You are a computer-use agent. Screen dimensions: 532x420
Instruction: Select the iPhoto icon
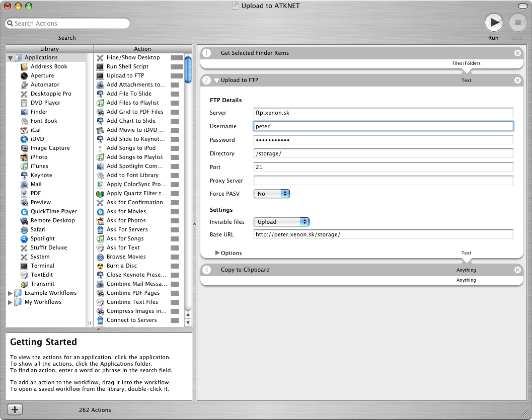click(24, 157)
